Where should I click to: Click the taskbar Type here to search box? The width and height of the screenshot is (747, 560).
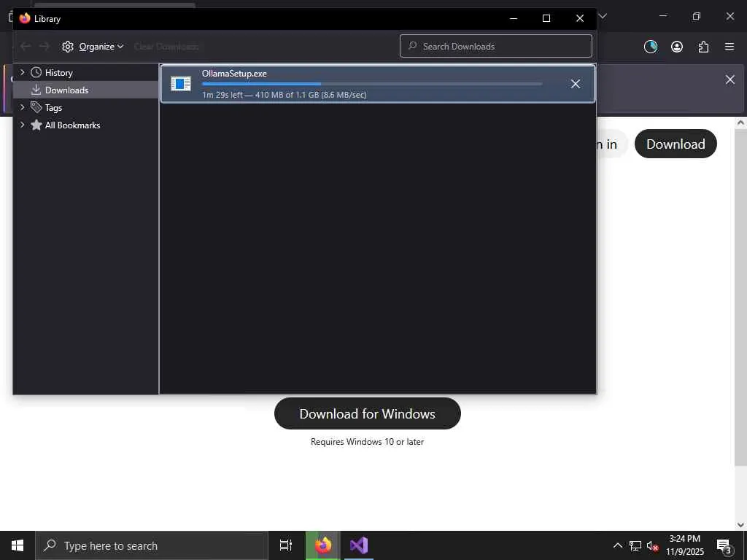[x=151, y=545]
